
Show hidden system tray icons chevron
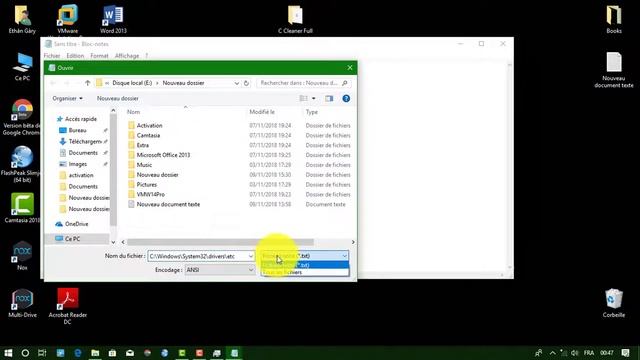(553, 353)
